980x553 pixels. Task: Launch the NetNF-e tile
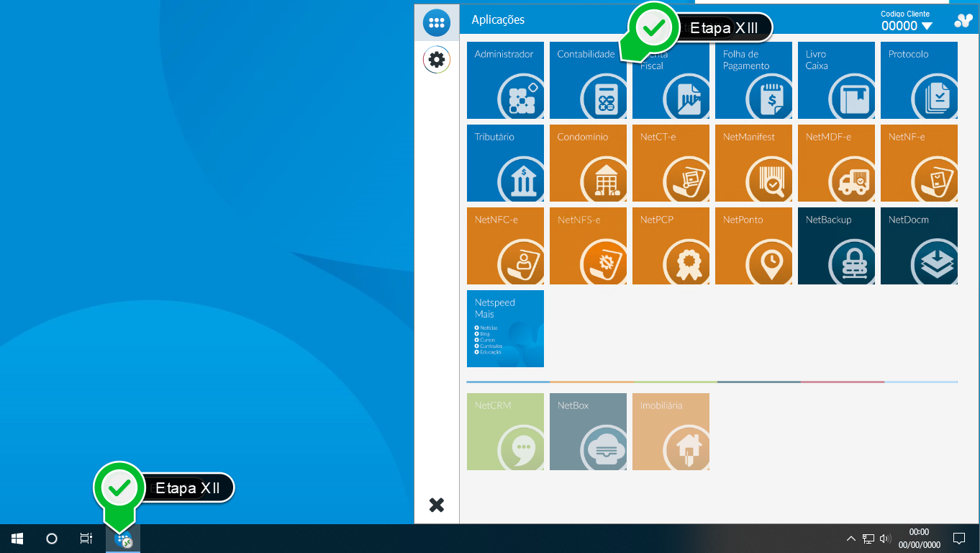tap(919, 163)
